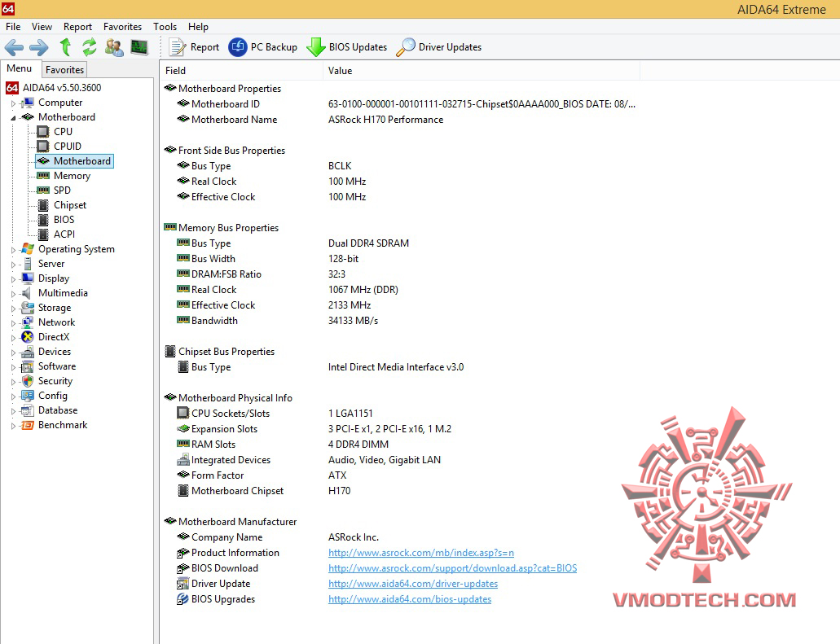Expand the DirectX tree node
Viewport: 840px width, 644px height.
[x=13, y=338]
